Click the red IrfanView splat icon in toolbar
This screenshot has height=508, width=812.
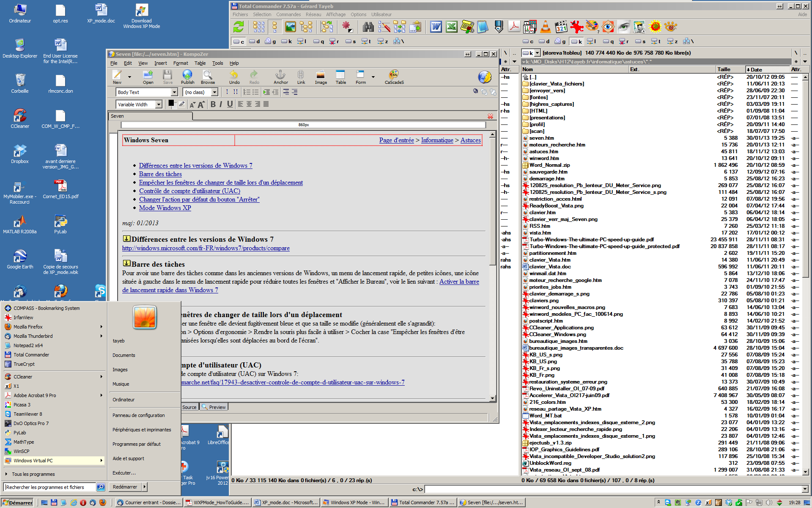coord(577,27)
